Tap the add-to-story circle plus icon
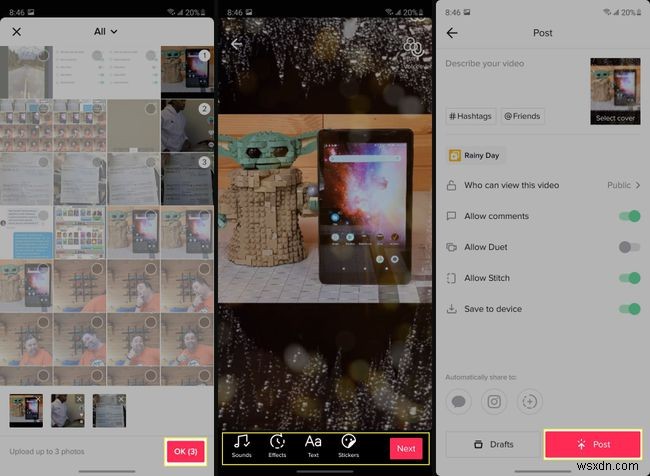 529,401
